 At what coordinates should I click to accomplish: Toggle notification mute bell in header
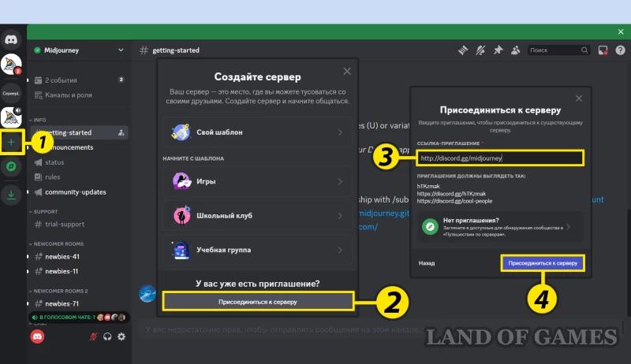pyautogui.click(x=480, y=50)
